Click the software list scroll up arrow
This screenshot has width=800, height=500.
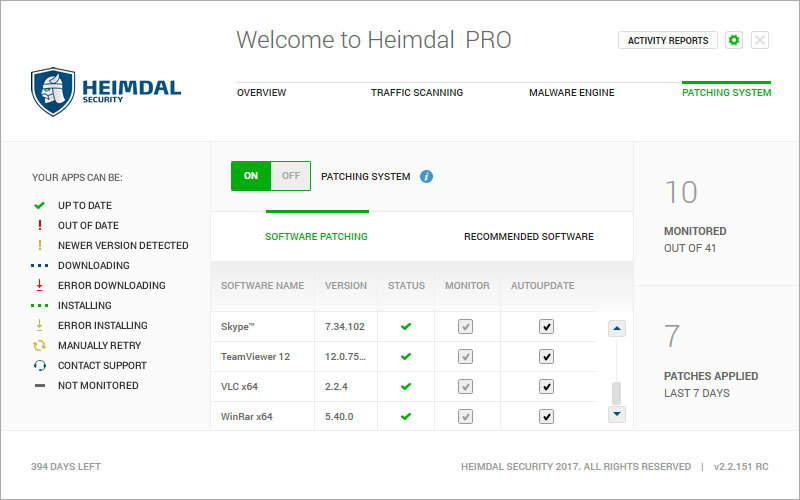pyautogui.click(x=617, y=328)
